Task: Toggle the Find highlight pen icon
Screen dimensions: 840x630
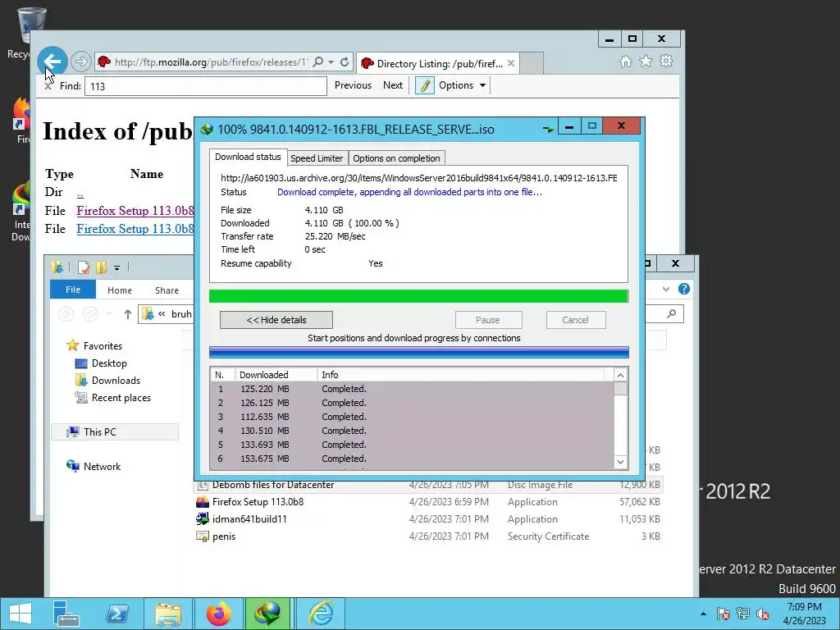Action: (x=425, y=85)
